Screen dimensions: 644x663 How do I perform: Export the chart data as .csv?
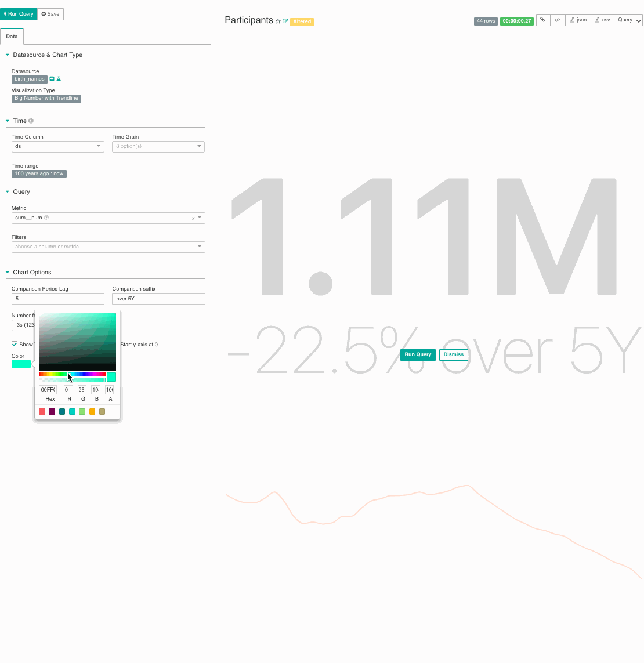point(602,20)
